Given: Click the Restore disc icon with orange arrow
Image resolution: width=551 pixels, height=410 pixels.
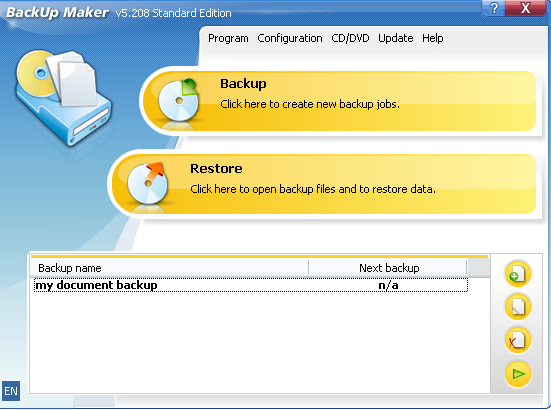Looking at the screenshot, I should coord(148,184).
